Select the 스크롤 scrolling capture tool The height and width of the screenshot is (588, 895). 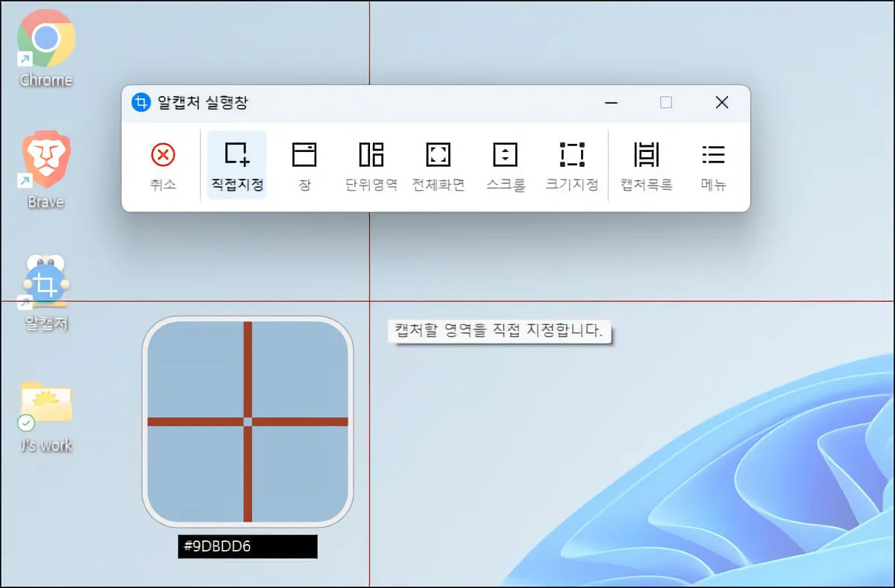[504, 164]
